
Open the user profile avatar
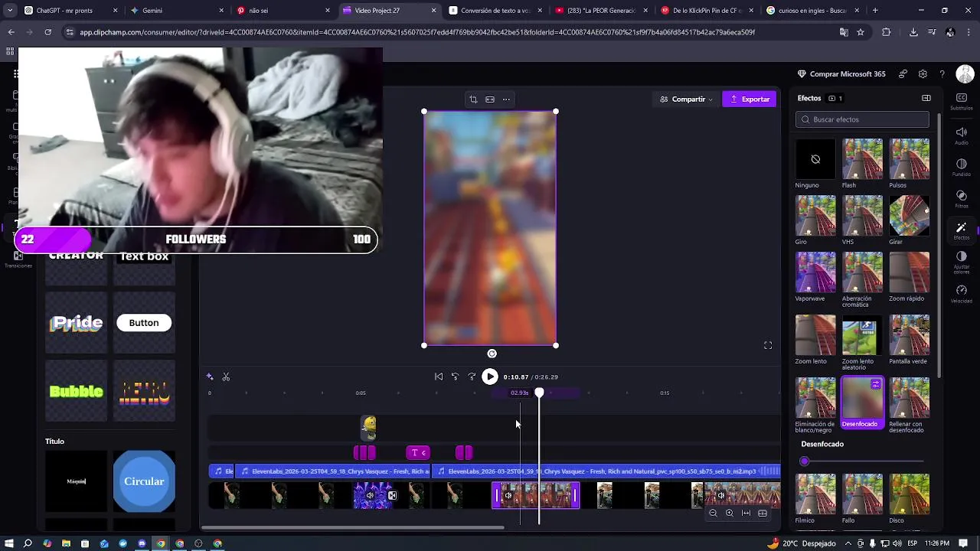pyautogui.click(x=965, y=74)
